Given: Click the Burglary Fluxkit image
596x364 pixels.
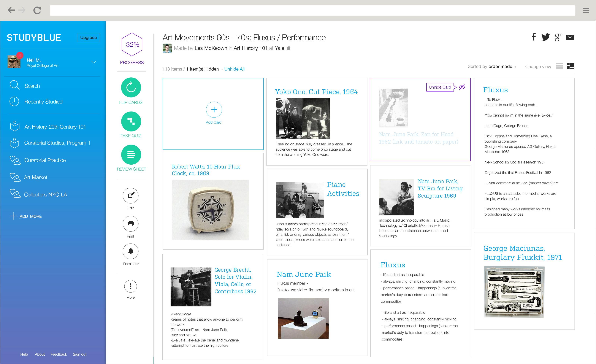Looking at the screenshot, I should [514, 292].
